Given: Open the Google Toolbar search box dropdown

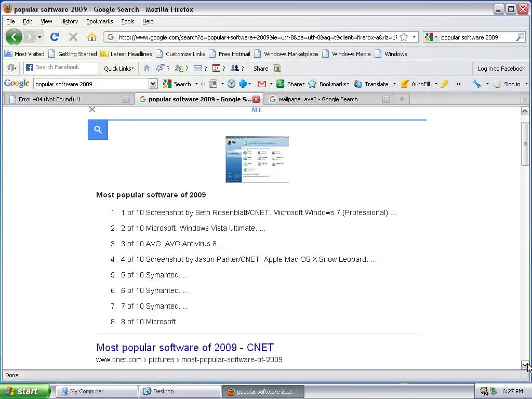Looking at the screenshot, I should 153,84.
